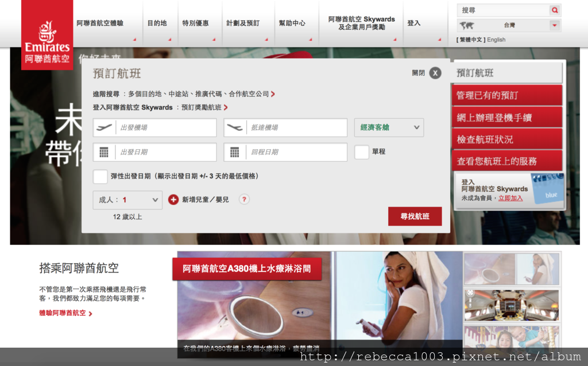Viewport: 588px width, 366px height.
Task: Switch language to English
Action: [496, 40]
